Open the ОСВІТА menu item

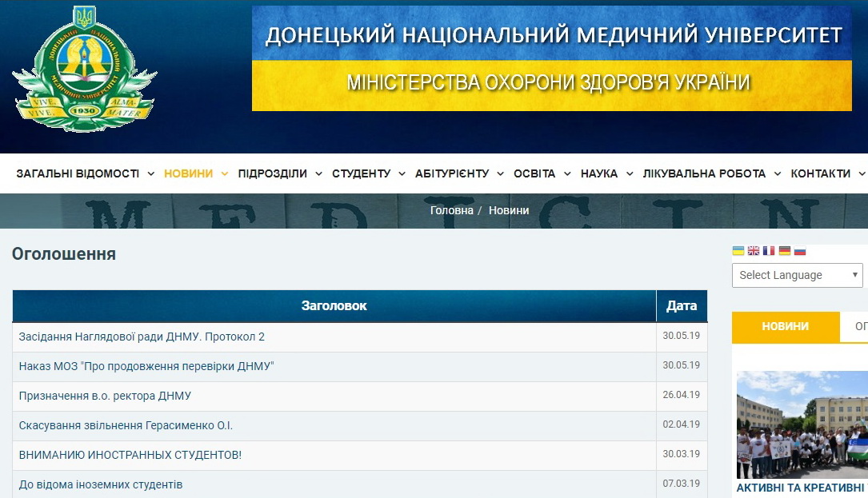coord(534,173)
